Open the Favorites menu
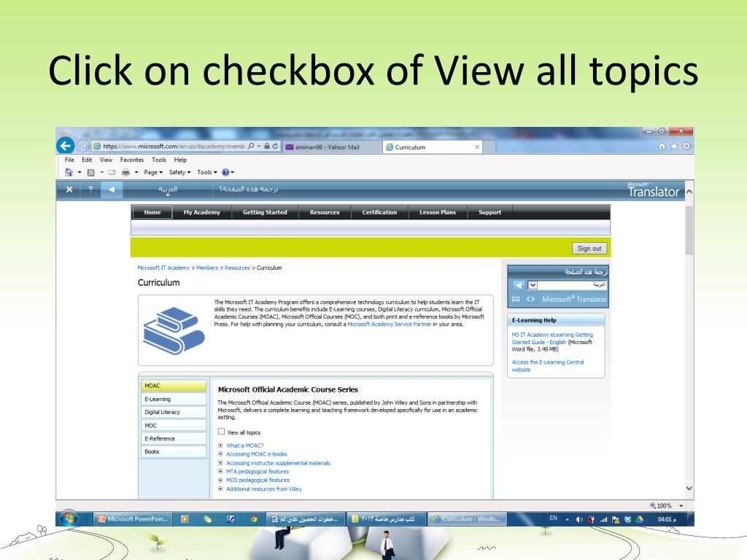747x560 pixels. point(132,160)
